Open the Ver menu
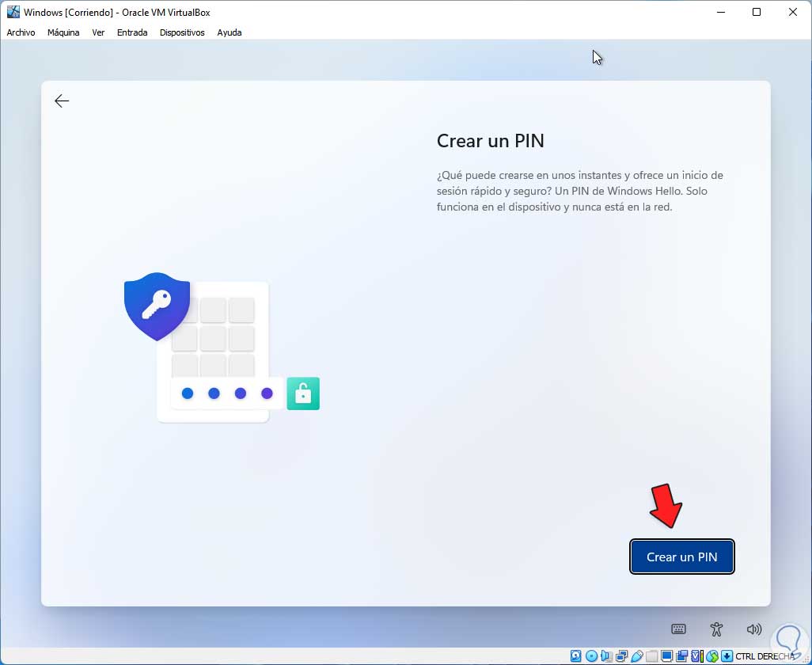 point(98,32)
